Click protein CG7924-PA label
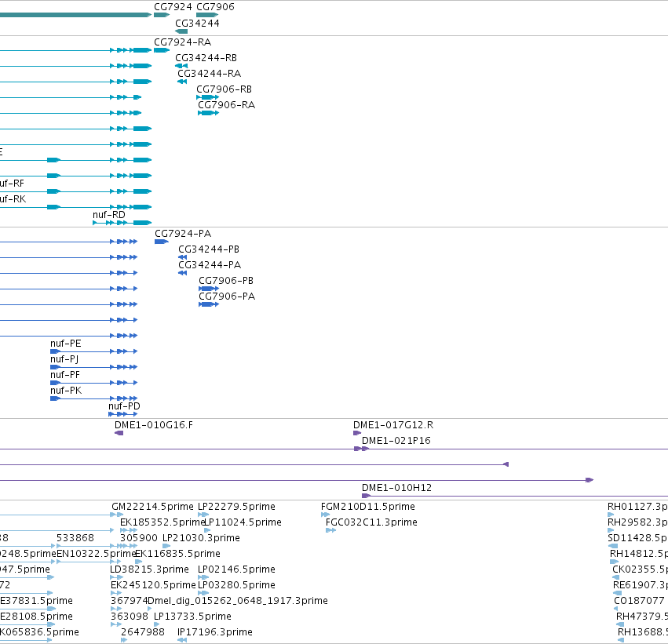668x644 pixels. (x=183, y=234)
